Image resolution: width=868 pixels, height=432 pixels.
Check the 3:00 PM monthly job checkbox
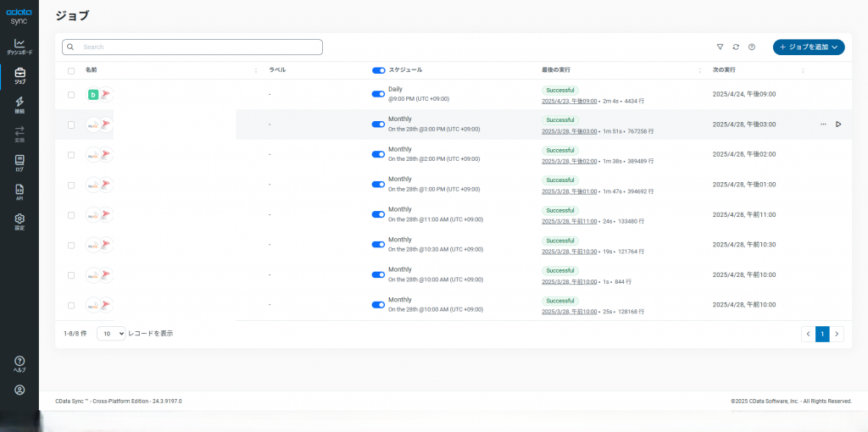click(x=71, y=125)
